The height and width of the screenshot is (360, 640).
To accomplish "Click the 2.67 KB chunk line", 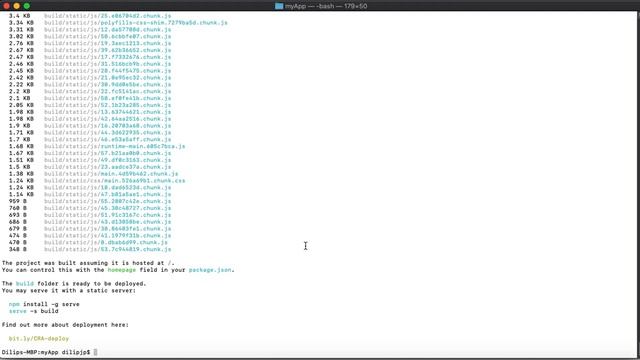I will (x=90, y=50).
